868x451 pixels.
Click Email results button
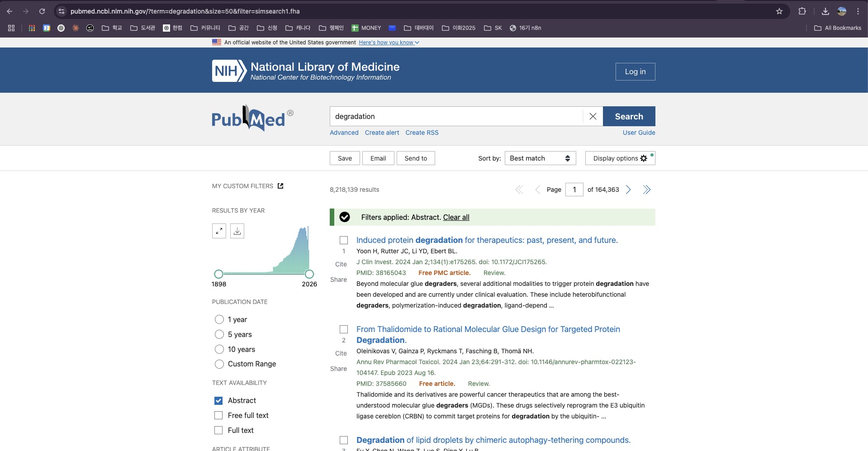click(378, 158)
